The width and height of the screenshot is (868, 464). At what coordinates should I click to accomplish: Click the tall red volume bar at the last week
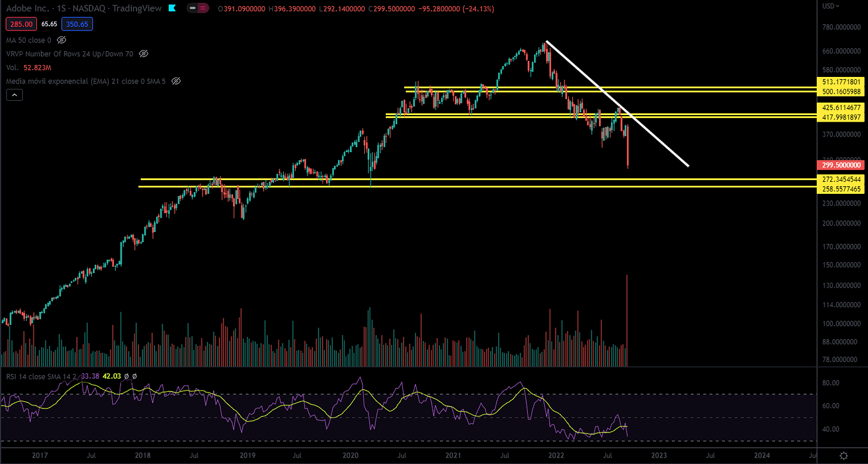(x=627, y=320)
